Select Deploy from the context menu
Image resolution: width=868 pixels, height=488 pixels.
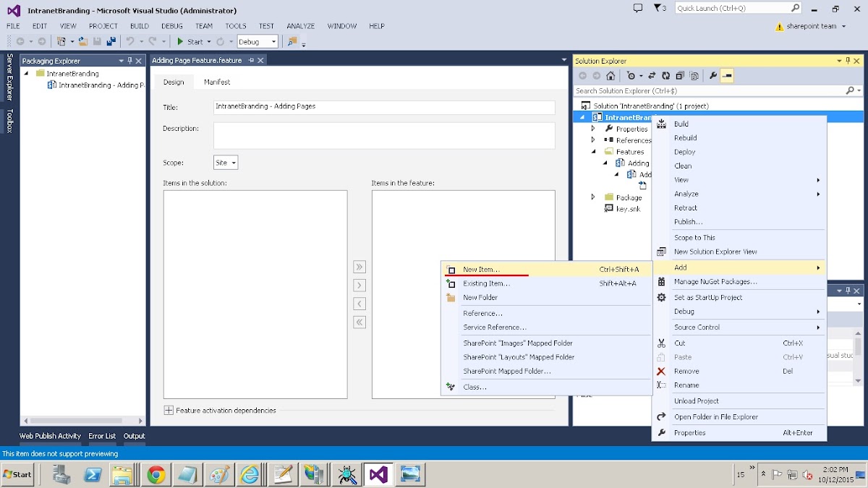coord(739,152)
